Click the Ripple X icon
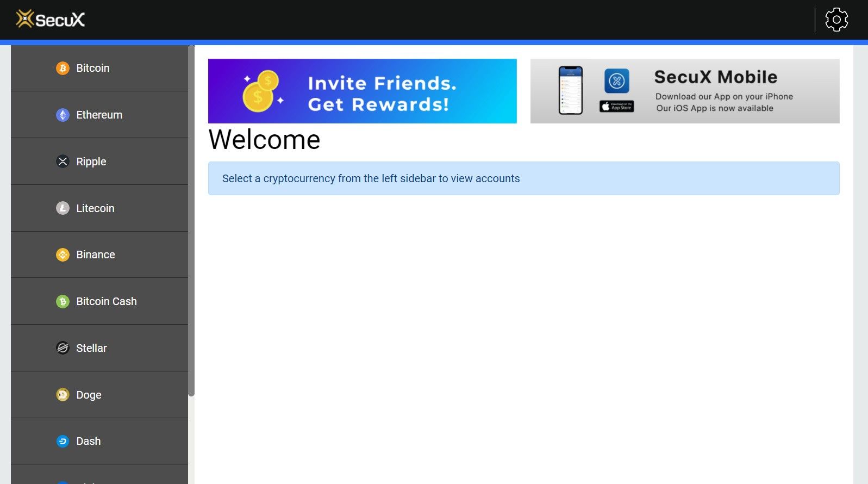Image resolution: width=868 pixels, height=484 pixels. click(x=63, y=162)
